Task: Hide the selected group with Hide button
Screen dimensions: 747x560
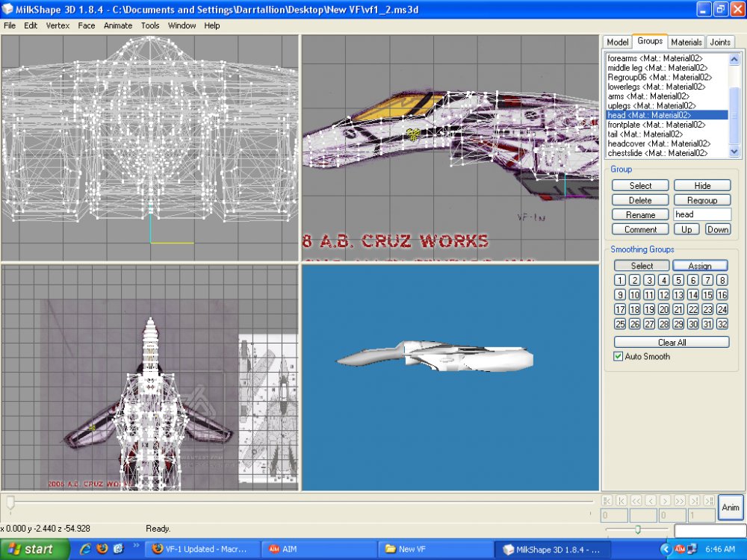Action: (x=702, y=186)
